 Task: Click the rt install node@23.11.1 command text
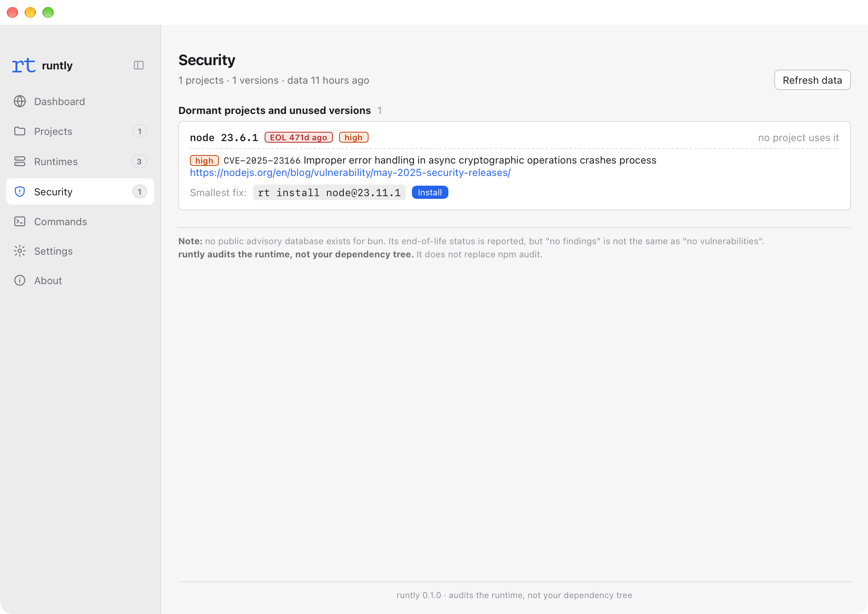(x=329, y=192)
